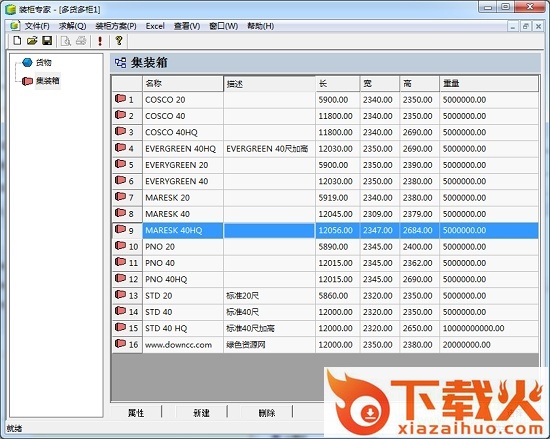Click the 宽 column header
This screenshot has height=439, width=550.
[380, 83]
